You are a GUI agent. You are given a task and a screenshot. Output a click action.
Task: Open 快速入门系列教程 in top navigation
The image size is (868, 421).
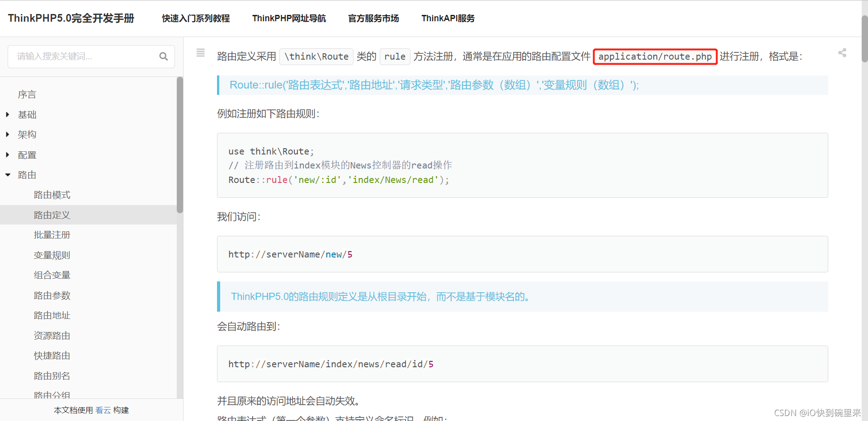[x=196, y=19]
